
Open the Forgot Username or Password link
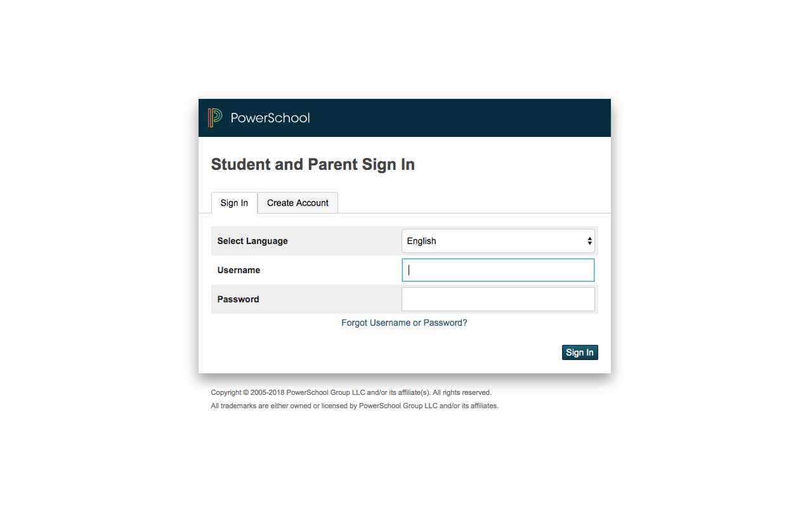(404, 323)
